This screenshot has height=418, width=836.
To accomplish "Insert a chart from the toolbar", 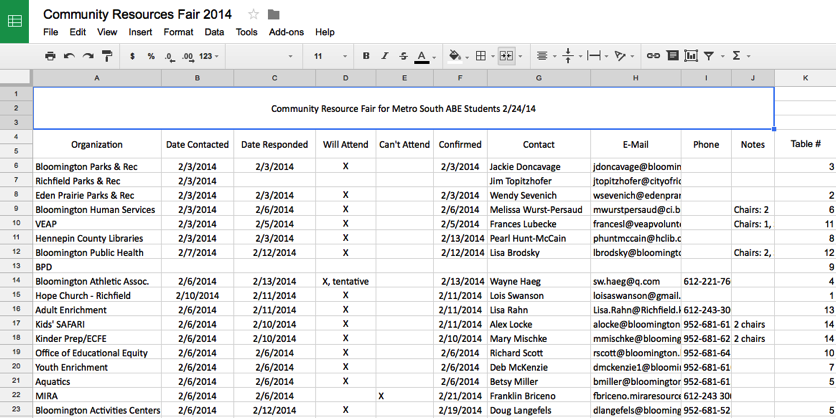I will (690, 56).
